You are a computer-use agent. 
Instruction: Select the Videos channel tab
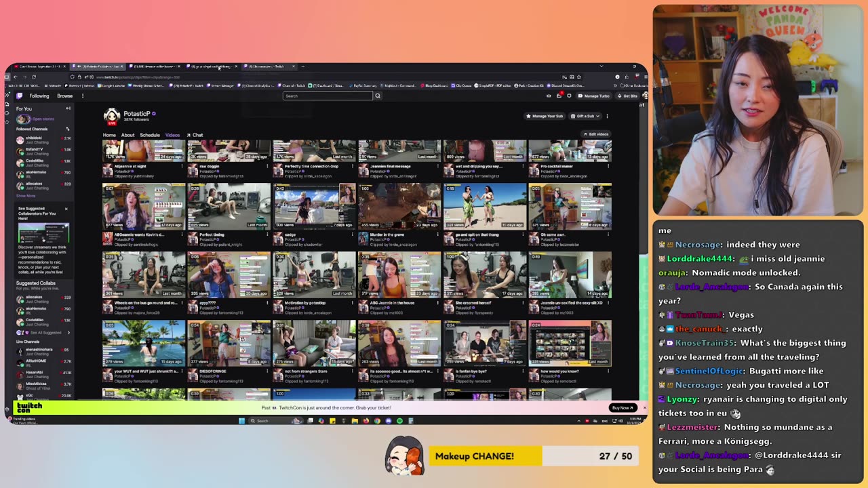[x=172, y=135]
